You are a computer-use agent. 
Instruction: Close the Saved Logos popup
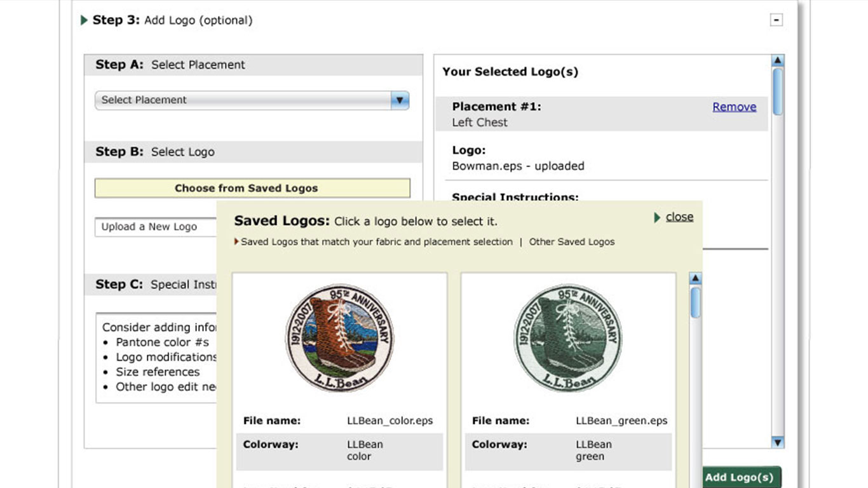(x=679, y=217)
